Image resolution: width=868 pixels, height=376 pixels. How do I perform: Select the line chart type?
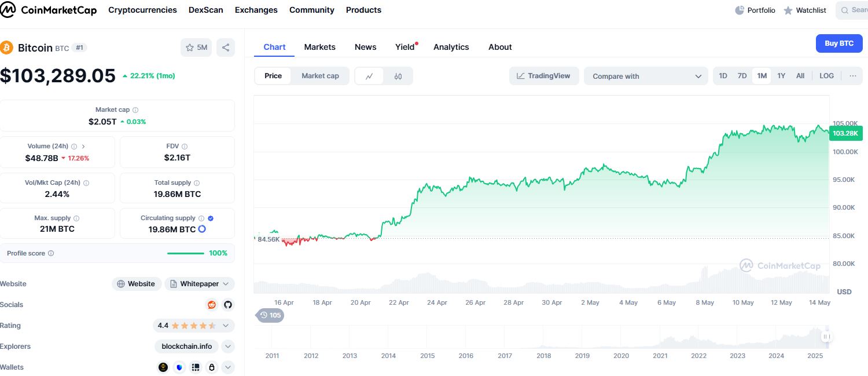(x=369, y=76)
